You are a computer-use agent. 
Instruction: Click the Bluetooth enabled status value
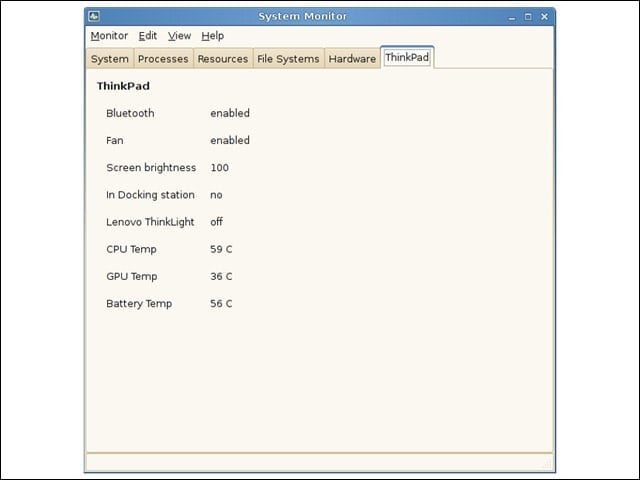230,113
